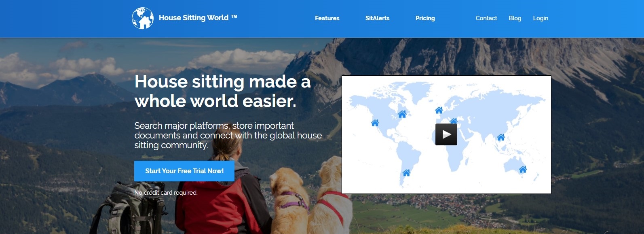Open the Features menu item
The width and height of the screenshot is (644, 234).
[327, 18]
